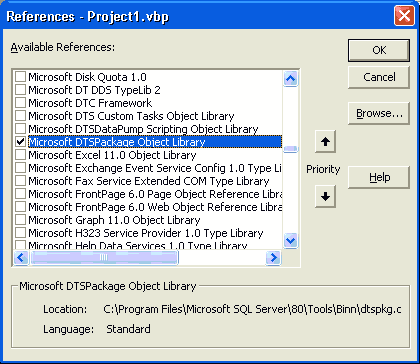
Task: Select 'Microsoft Excel 11.0 Object Library' text
Action: [112, 155]
